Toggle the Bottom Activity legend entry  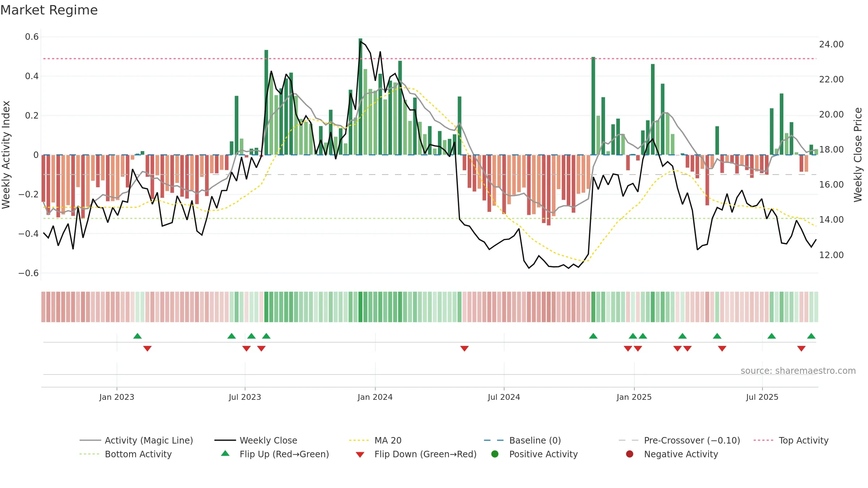[x=125, y=454]
